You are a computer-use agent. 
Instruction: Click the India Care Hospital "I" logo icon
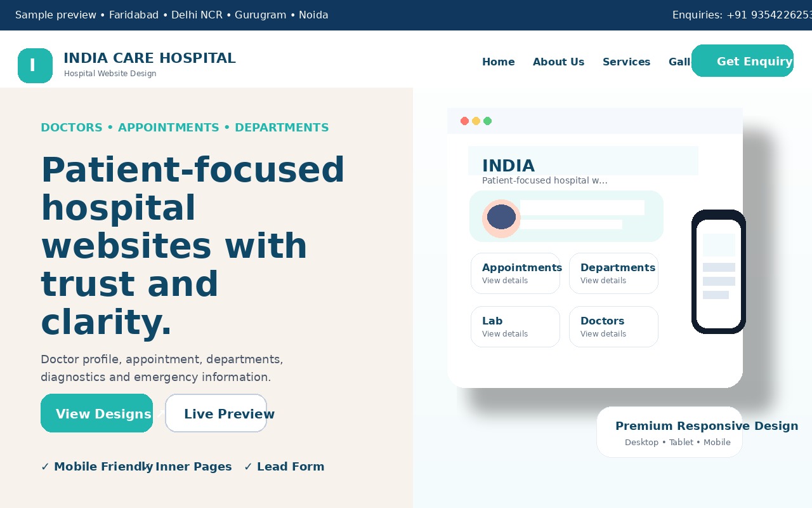click(35, 65)
